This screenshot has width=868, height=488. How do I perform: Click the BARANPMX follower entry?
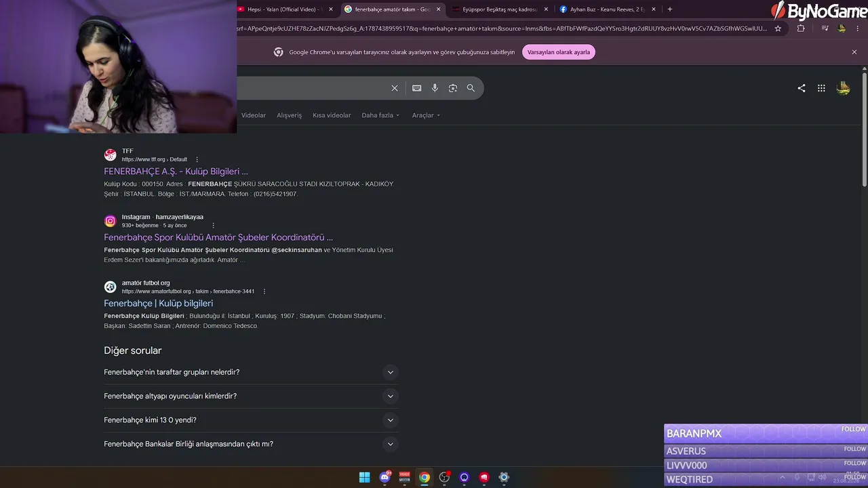click(x=766, y=434)
